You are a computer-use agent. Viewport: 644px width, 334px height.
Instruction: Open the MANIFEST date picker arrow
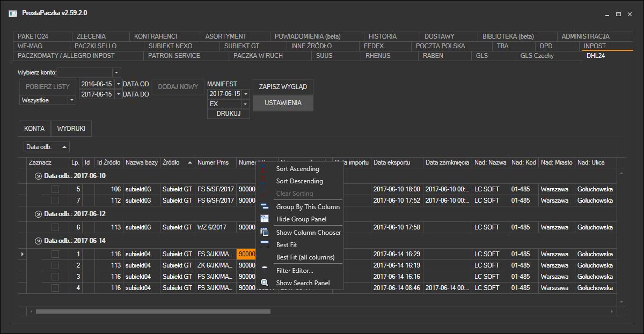246,94
